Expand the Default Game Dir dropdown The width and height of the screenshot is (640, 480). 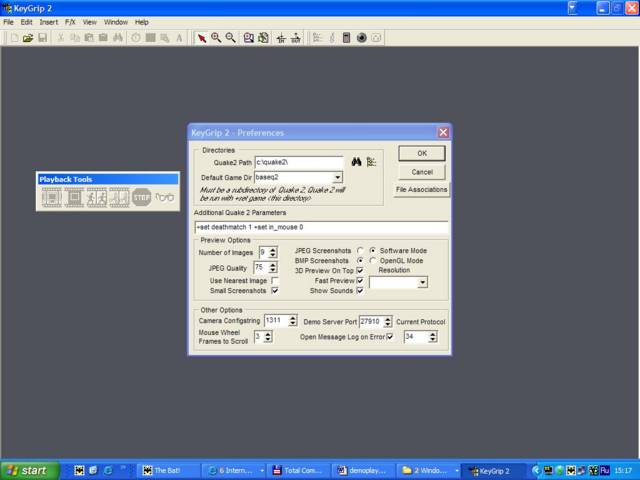(x=338, y=178)
